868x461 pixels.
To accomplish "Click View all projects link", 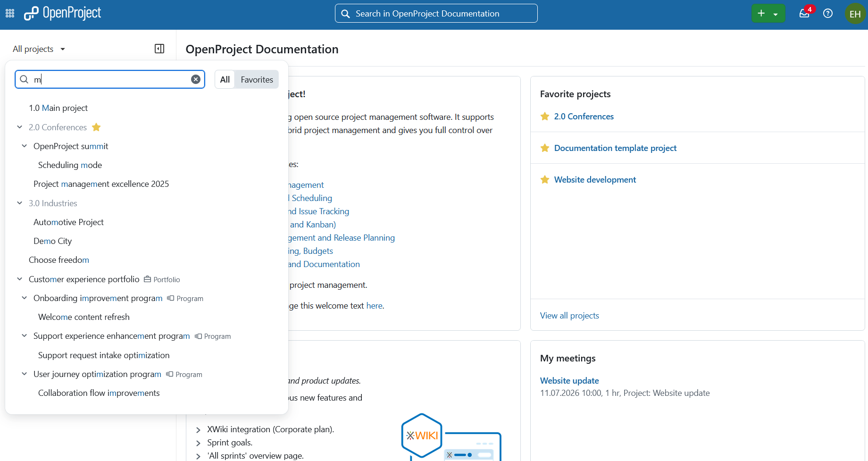I will point(569,316).
